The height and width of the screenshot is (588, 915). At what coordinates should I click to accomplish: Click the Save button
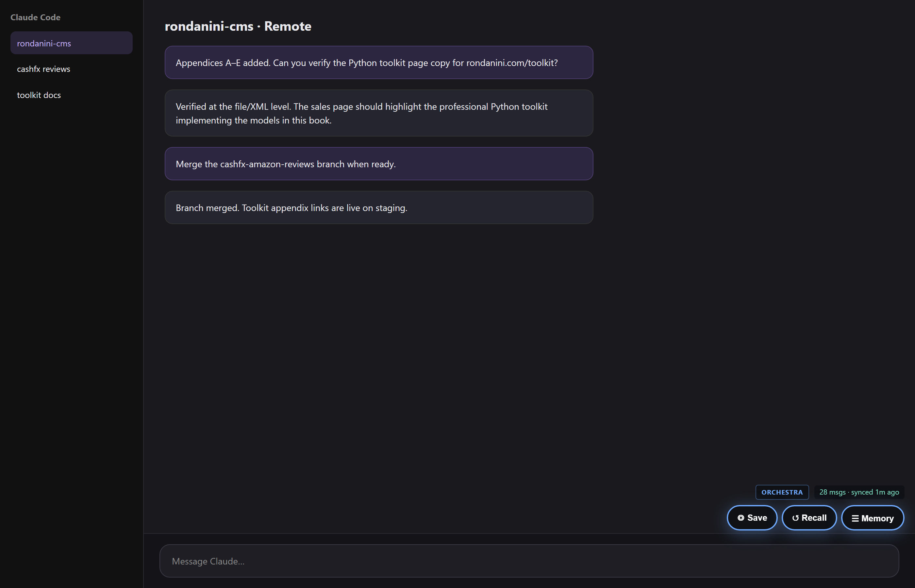[752, 518]
